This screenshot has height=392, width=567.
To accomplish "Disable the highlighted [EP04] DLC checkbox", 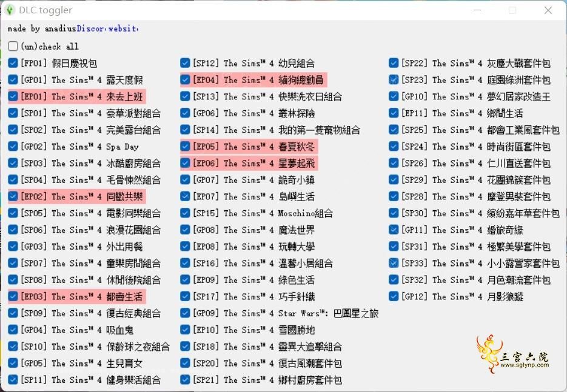I will pos(185,79).
